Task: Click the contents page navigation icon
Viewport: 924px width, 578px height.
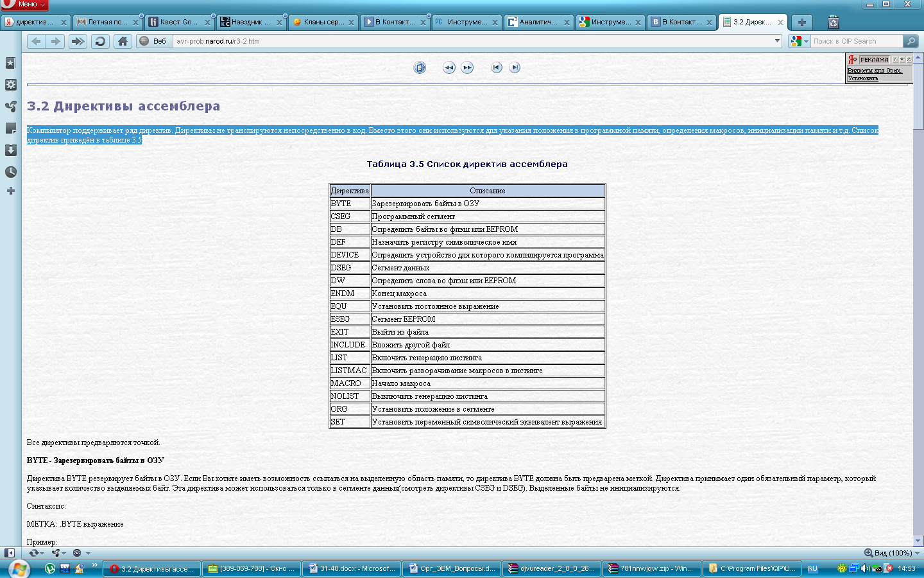Action: (x=420, y=67)
